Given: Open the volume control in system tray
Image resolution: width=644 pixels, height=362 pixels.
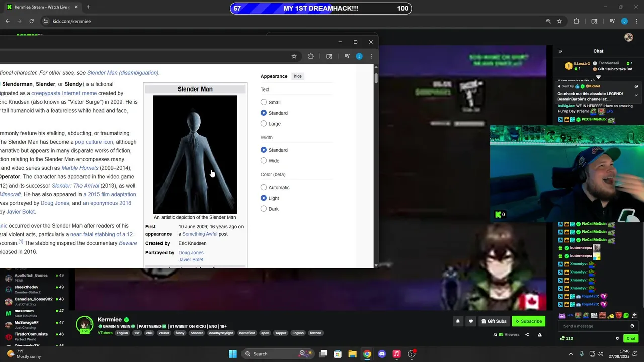Looking at the screenshot, I should (600, 354).
